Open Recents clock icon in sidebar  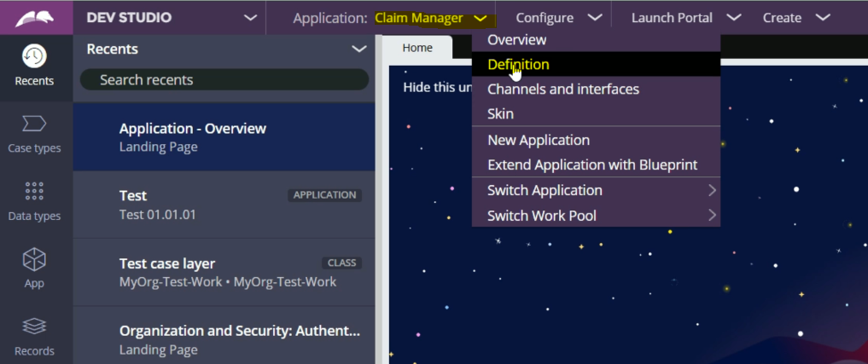34,56
